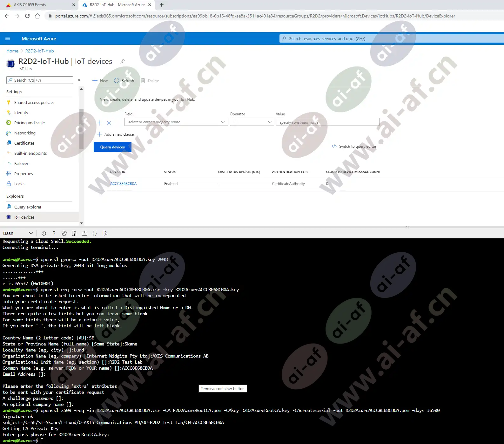Click CLOUD TO DEVICE MESSAGE COUNT header
Image resolution: width=504 pixels, height=444 pixels.
click(x=353, y=172)
